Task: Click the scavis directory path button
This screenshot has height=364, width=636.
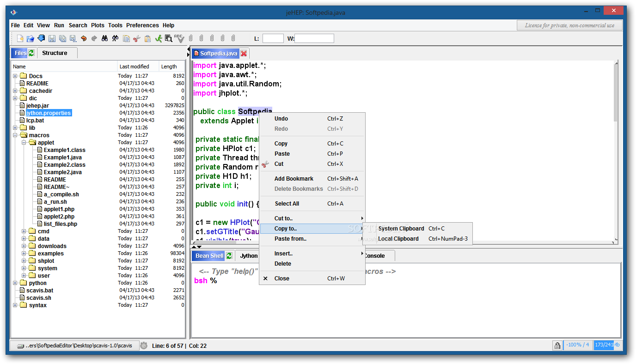Action: pyautogui.click(x=74, y=345)
